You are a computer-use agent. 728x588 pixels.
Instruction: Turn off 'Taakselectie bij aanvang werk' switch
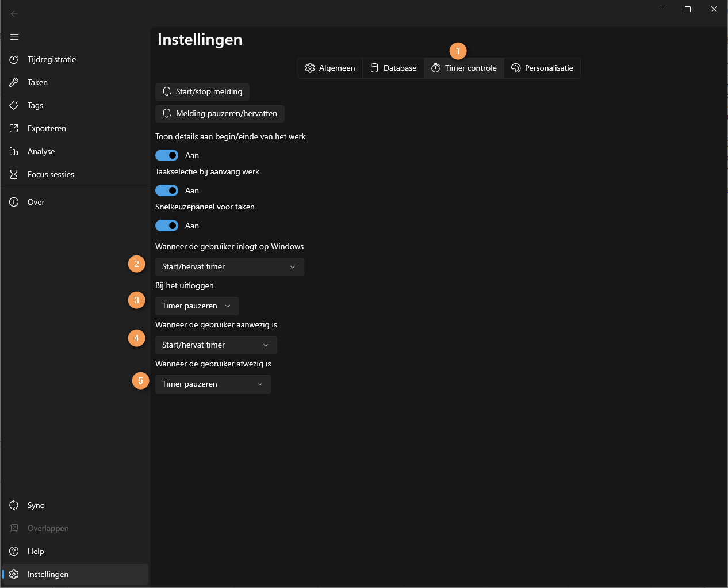tap(167, 190)
